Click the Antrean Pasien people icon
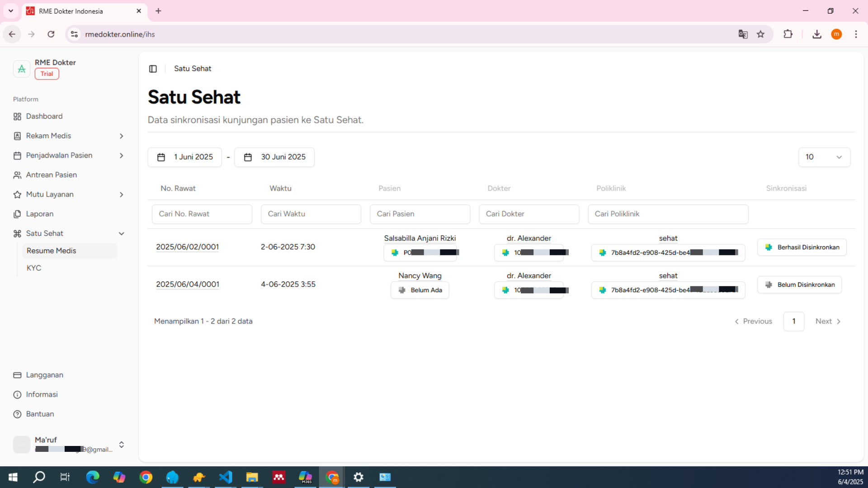Image resolution: width=868 pixels, height=488 pixels. pos(17,175)
